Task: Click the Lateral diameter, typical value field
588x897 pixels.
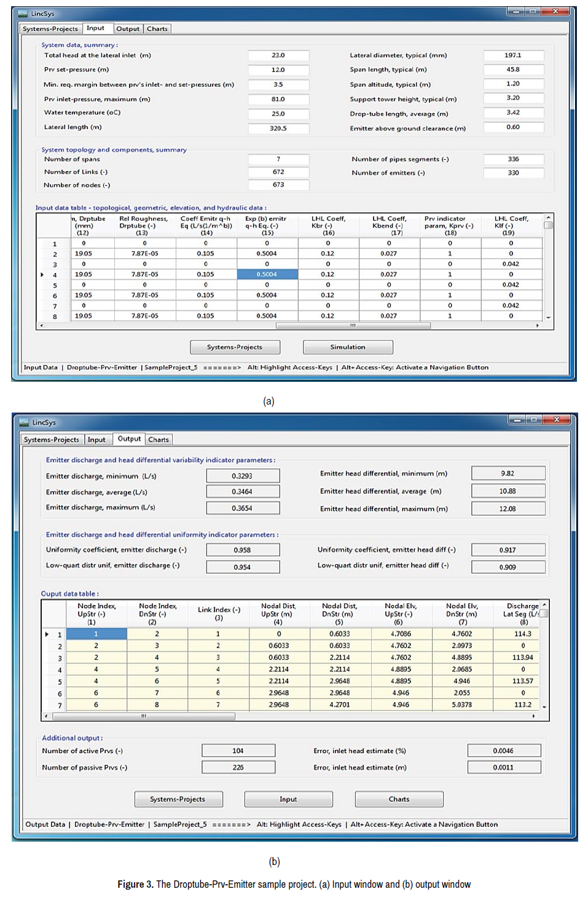Action: click(x=513, y=55)
